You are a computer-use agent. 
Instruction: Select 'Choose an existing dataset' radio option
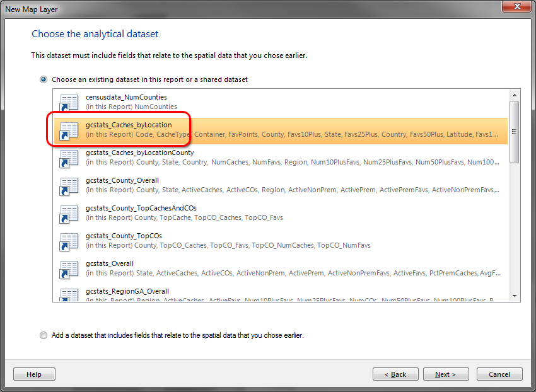pyautogui.click(x=44, y=80)
